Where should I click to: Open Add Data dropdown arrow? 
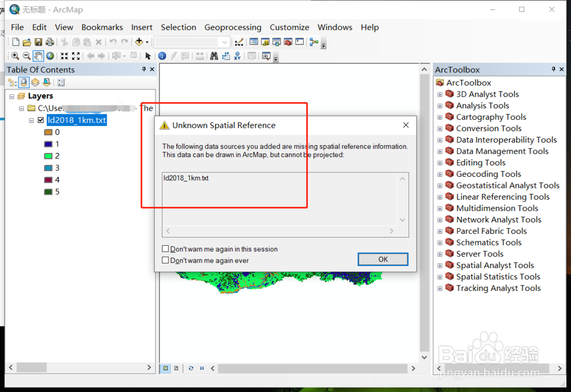point(147,42)
